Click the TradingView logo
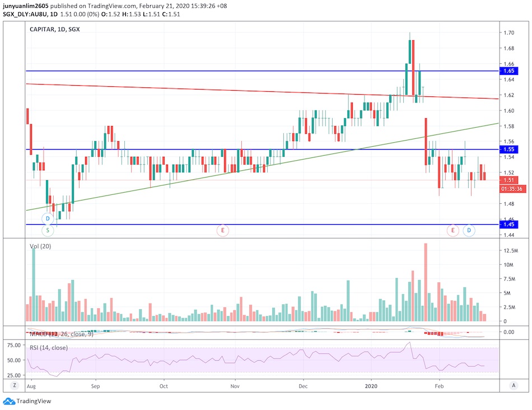This screenshot has width=532, height=410. point(9,401)
